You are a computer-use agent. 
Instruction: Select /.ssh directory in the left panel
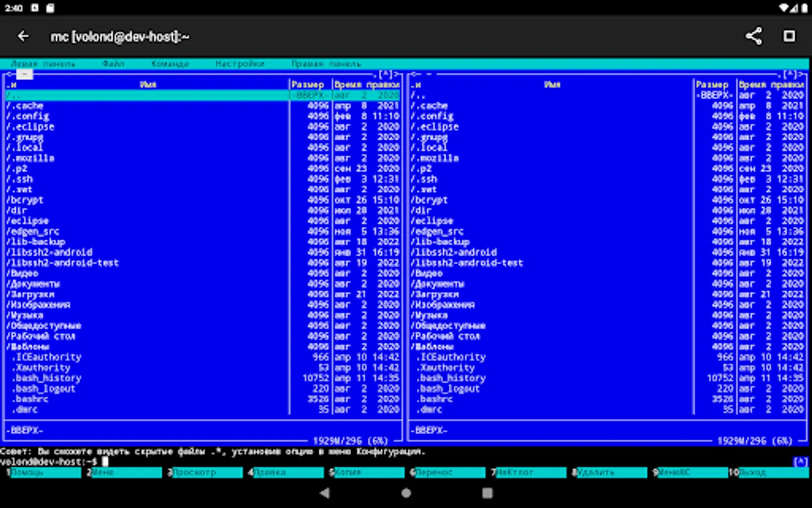click(x=20, y=179)
